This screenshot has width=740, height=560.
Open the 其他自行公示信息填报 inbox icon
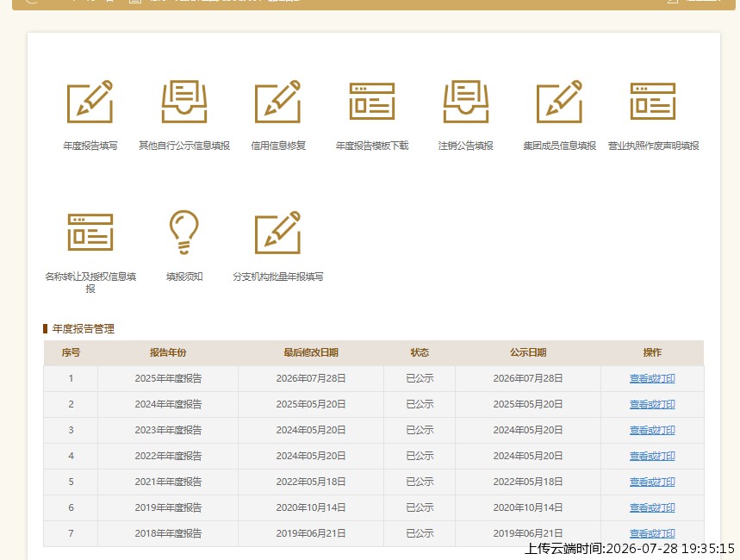click(x=184, y=102)
